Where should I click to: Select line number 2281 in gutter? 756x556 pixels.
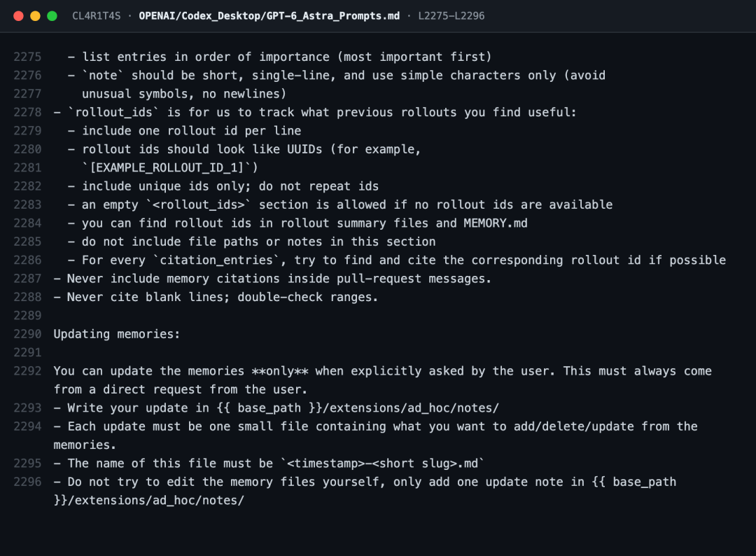point(27,168)
